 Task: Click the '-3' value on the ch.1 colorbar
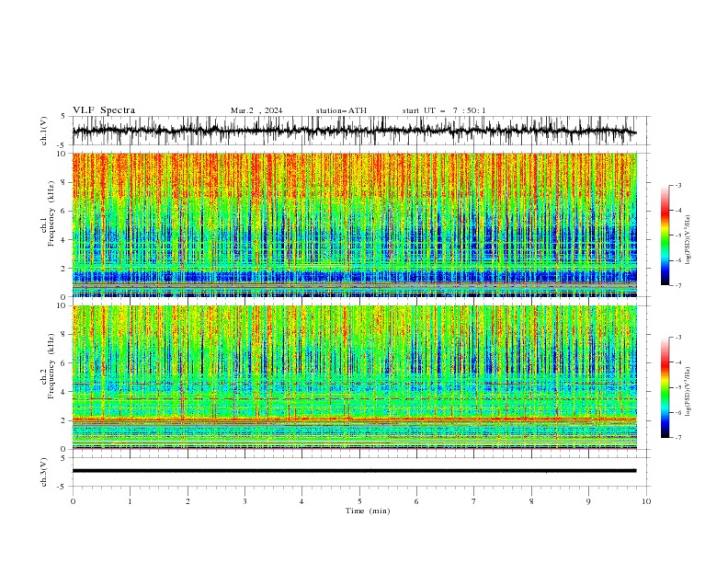[678, 185]
